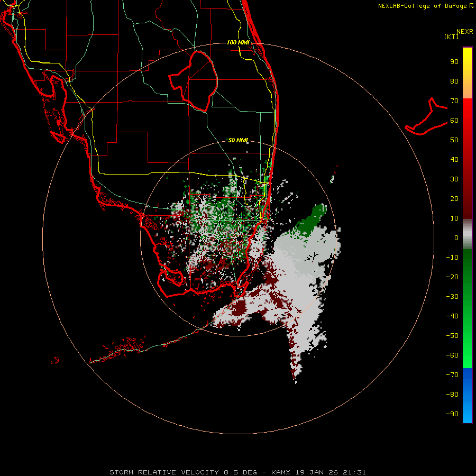
Task: Click the 20 value on the velocity scale
Action: (x=454, y=199)
